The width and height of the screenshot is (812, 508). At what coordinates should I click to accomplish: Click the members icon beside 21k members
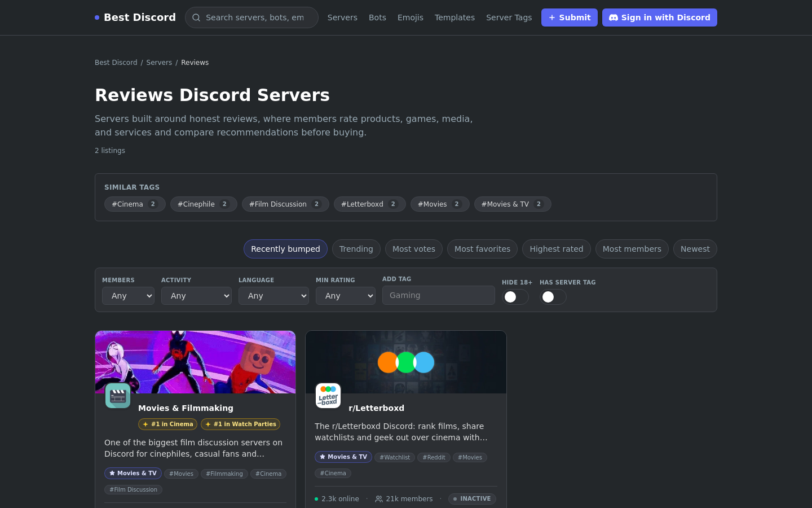pos(379,499)
